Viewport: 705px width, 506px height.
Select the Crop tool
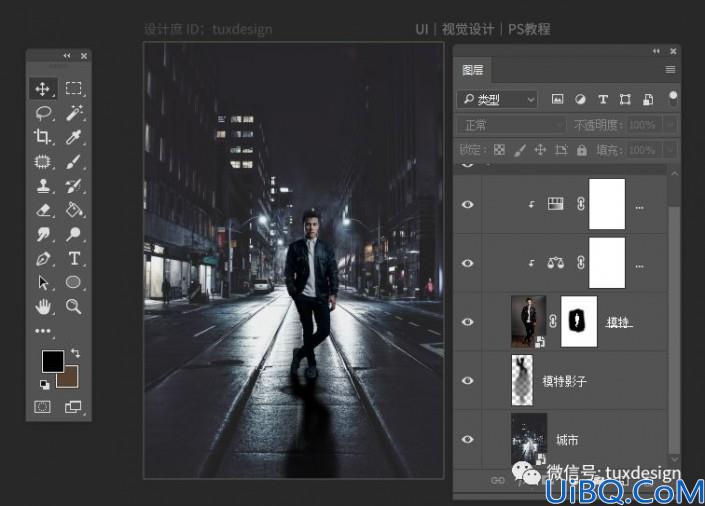click(x=42, y=136)
